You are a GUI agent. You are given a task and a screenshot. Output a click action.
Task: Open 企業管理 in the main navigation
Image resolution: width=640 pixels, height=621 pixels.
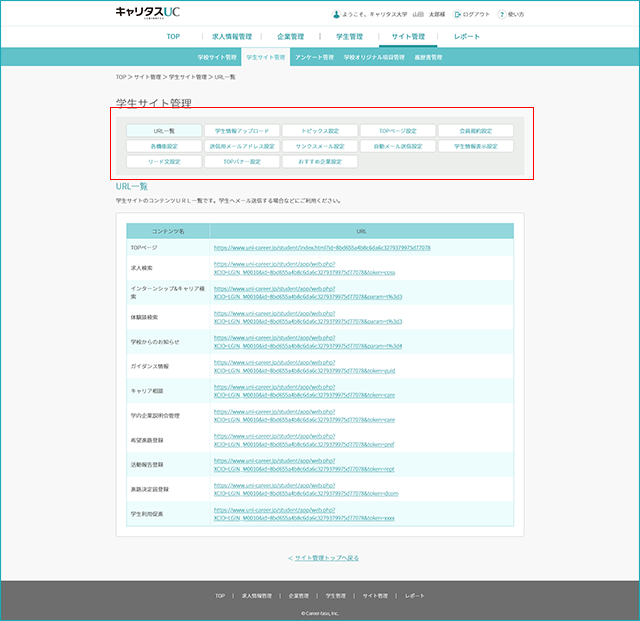pyautogui.click(x=291, y=37)
